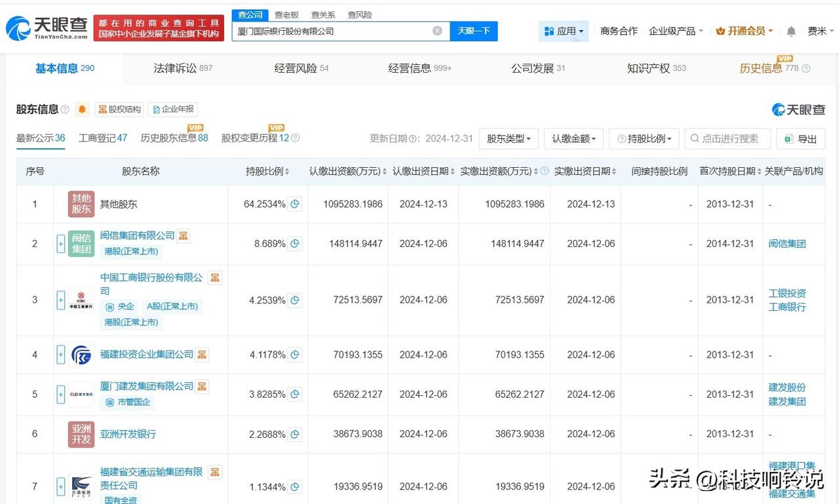The image size is (839, 504).
Task: Select the 查关系 search mode tab
Action: pos(323,14)
